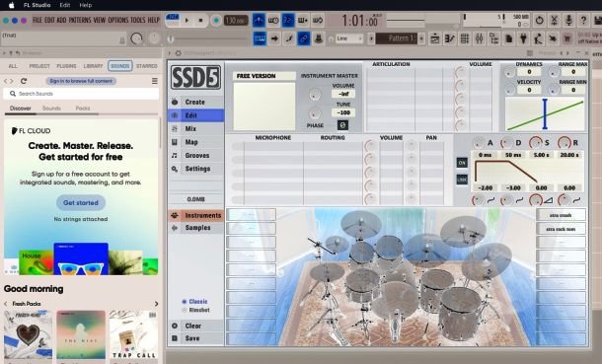This screenshot has height=364, width=602.
Task: Click the SSD5 logo
Action: pyautogui.click(x=195, y=77)
